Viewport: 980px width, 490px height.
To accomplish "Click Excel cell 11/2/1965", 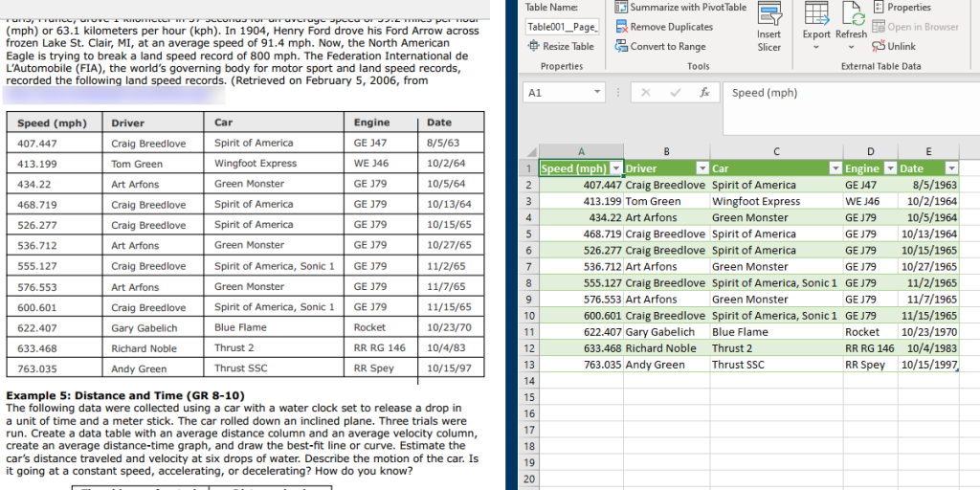I will click(928, 283).
